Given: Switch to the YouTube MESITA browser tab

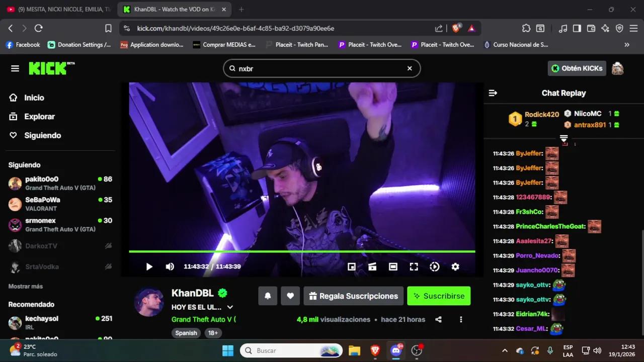Looking at the screenshot, I should (x=59, y=10).
